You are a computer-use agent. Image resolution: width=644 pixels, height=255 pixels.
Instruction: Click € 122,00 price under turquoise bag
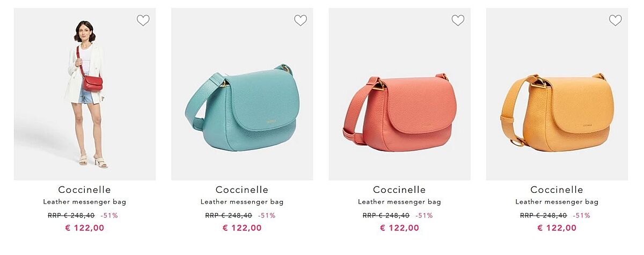[x=242, y=228]
